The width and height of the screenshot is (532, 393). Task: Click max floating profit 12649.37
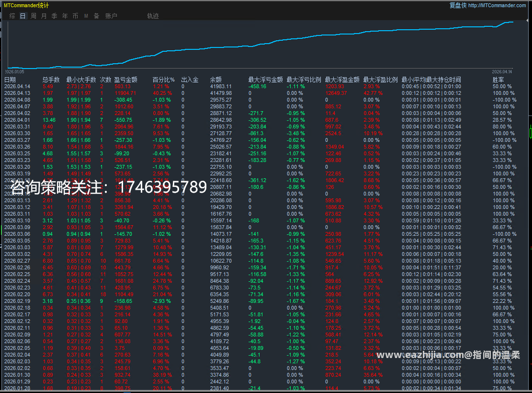tap(336, 93)
